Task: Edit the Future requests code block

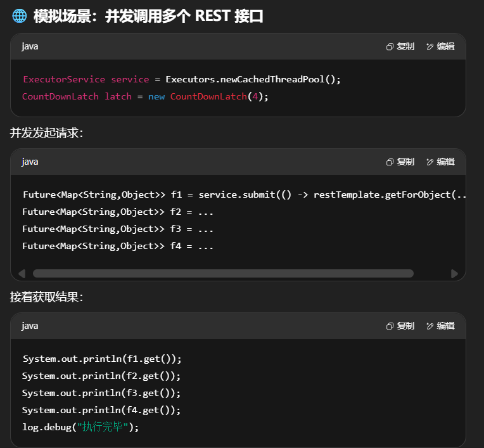Action: [x=440, y=162]
